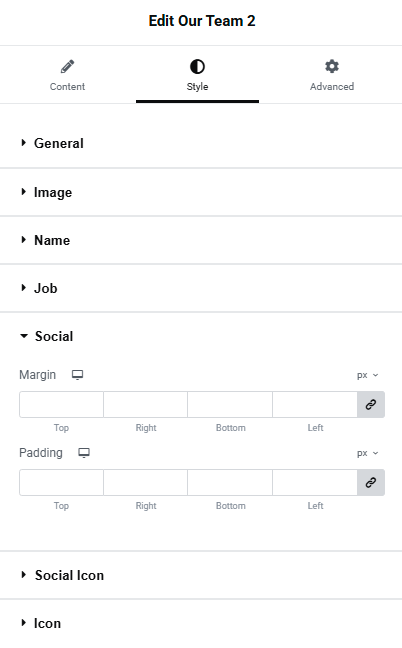This screenshot has width=402, height=648.
Task: Click the Margin Right input field
Action: pos(145,404)
